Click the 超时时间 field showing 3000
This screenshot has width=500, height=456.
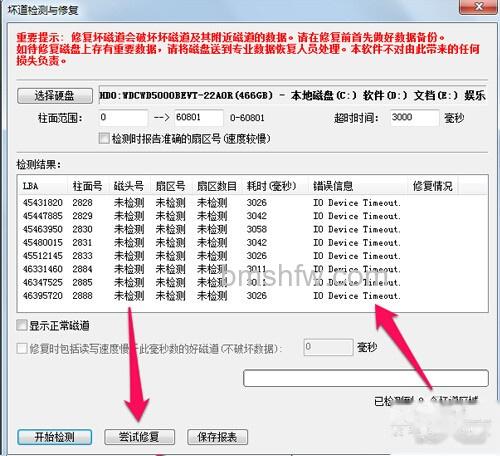tap(414, 118)
